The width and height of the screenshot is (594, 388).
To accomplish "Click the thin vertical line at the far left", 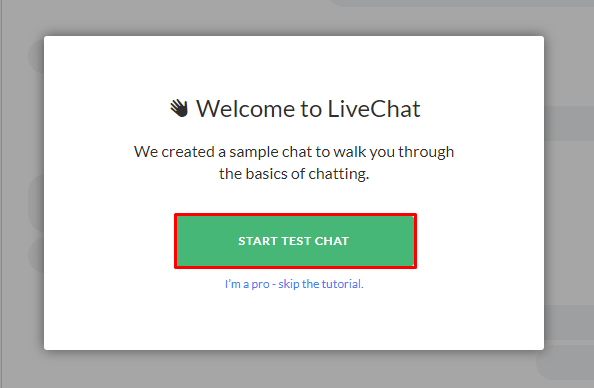I will pos(1,194).
